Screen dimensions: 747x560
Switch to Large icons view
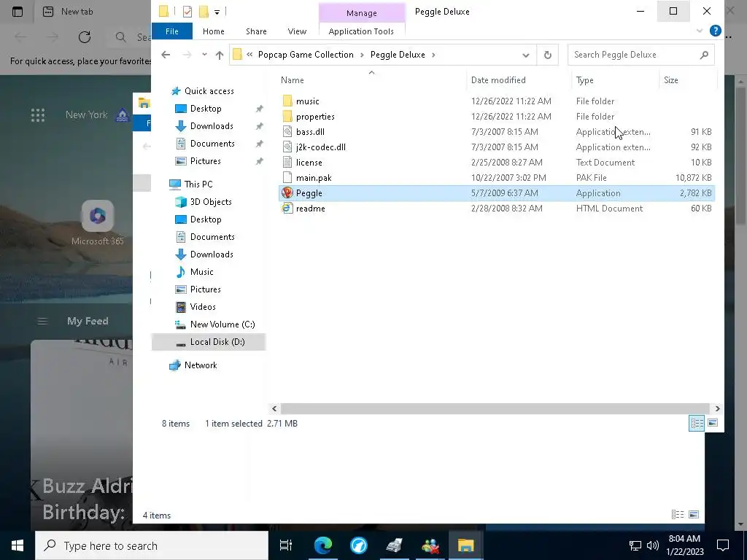tap(713, 423)
